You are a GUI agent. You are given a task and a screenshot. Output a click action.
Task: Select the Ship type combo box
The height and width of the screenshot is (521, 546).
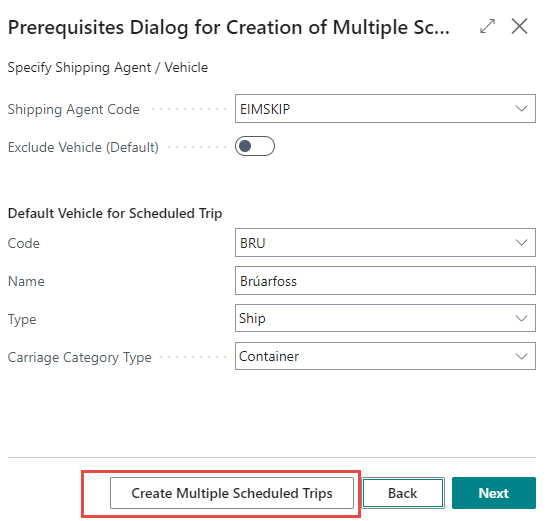pyautogui.click(x=385, y=318)
